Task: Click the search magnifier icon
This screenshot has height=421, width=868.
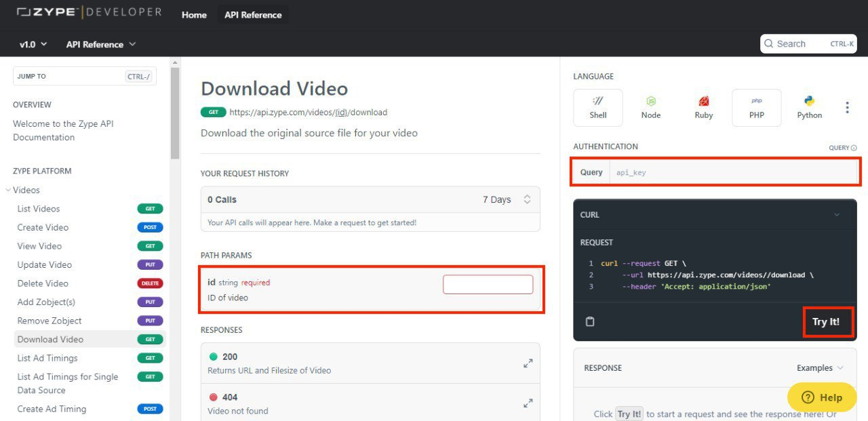Action: pyautogui.click(x=769, y=44)
